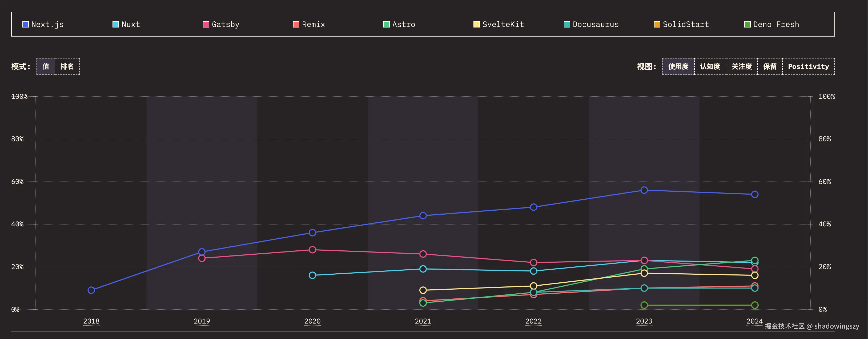Switch to the 关注度 view
The width and height of the screenshot is (868, 339).
tap(741, 66)
